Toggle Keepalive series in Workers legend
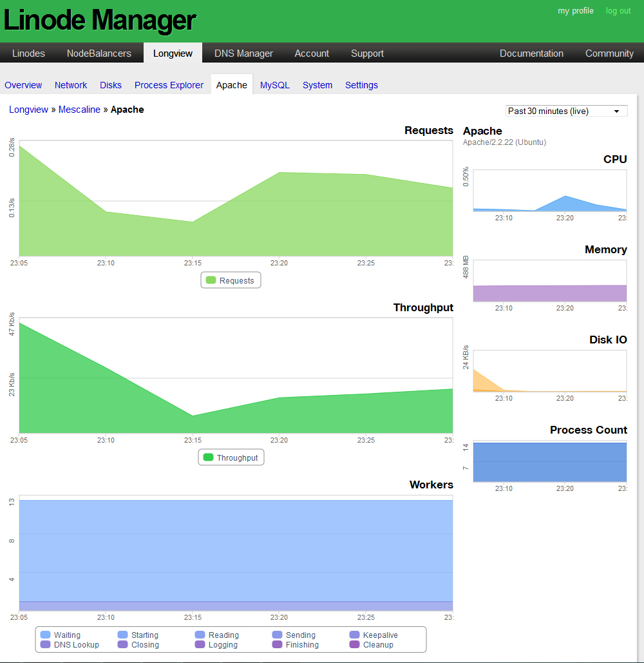Screen dimensions: 644x663 (x=355, y=635)
